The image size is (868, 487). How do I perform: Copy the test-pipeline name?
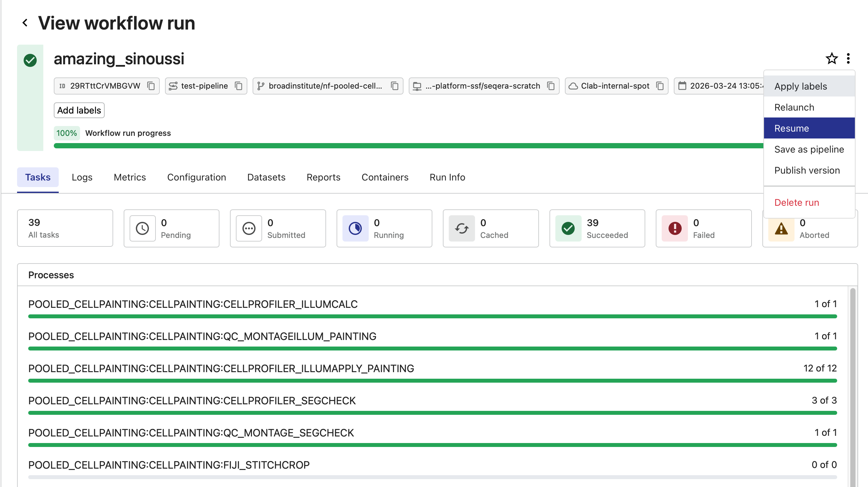coord(239,86)
